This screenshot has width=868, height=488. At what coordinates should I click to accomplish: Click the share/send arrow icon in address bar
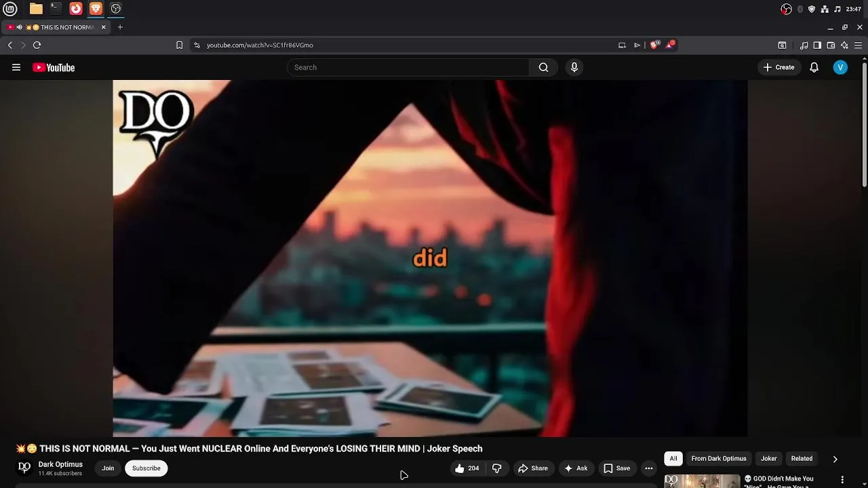coord(637,45)
